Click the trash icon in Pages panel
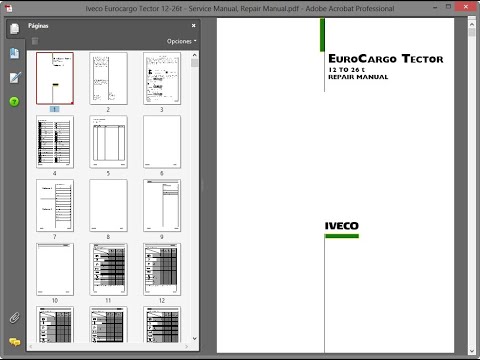This screenshot has height=360, width=480. [x=35, y=41]
